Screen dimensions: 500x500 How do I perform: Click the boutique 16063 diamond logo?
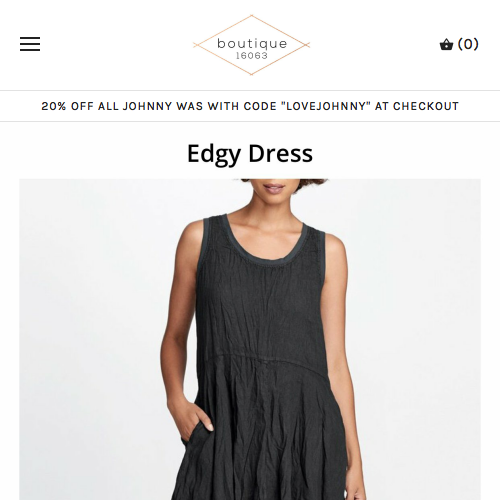[251, 45]
